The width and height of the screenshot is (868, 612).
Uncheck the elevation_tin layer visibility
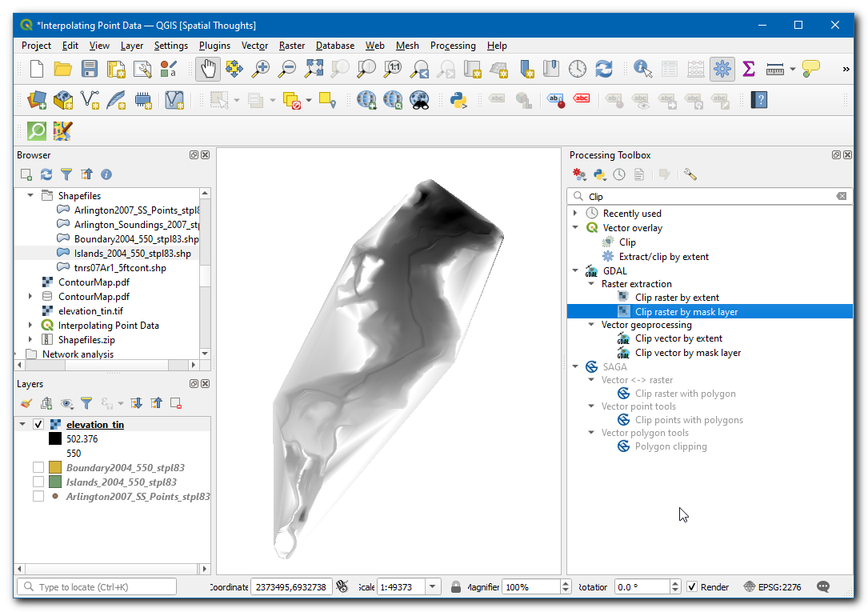point(38,425)
